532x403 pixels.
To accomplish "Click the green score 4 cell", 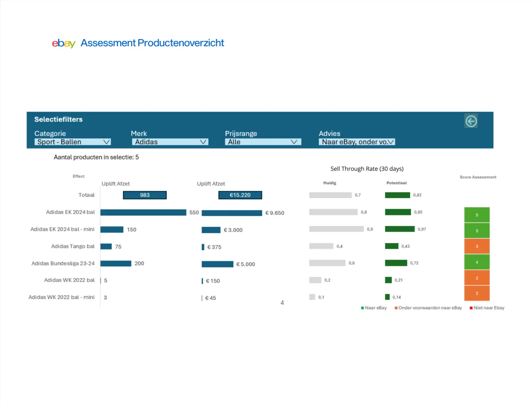I will coord(477,262).
